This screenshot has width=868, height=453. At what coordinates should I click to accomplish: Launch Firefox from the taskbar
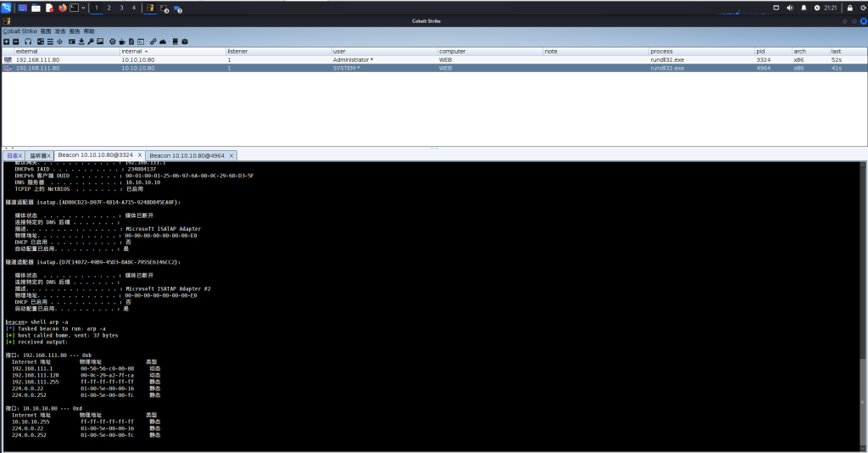tap(62, 8)
